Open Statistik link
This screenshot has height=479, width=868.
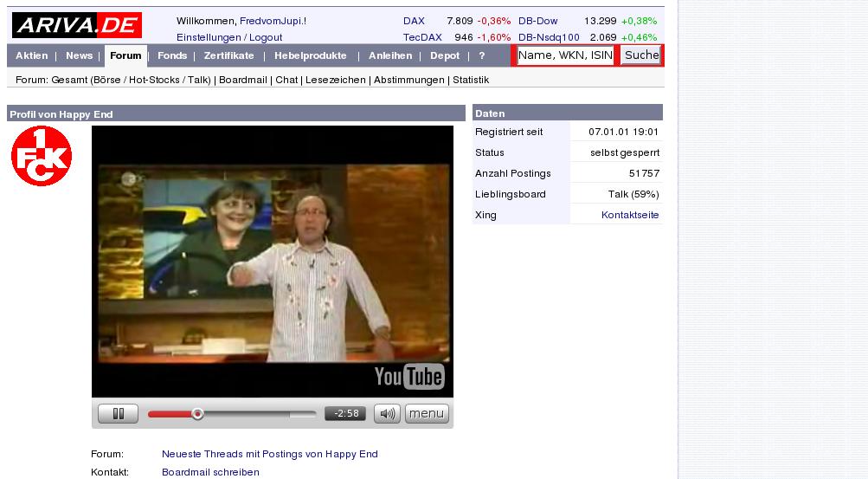click(x=471, y=80)
